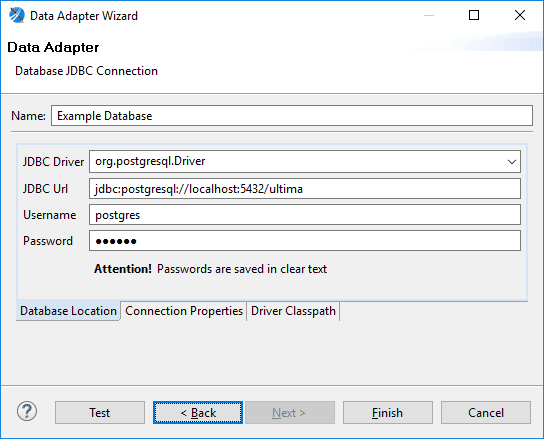Open the JDBC Driver dropdown arrow
The width and height of the screenshot is (544, 439).
point(511,162)
